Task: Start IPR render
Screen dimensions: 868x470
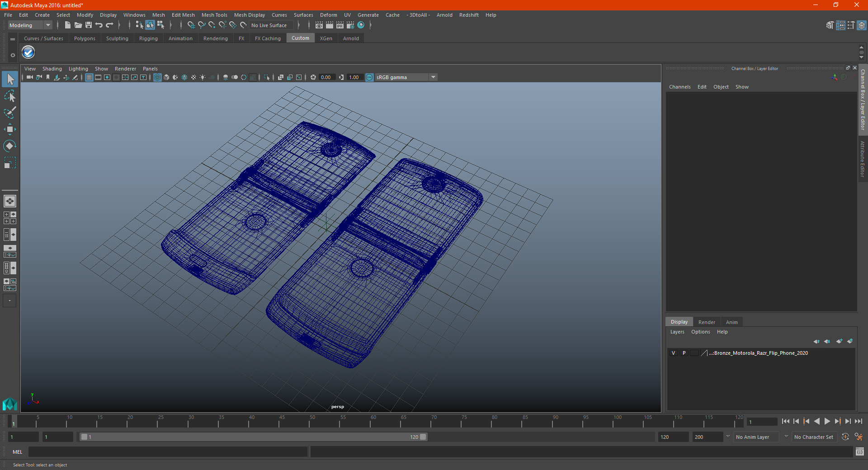Action: (x=340, y=25)
